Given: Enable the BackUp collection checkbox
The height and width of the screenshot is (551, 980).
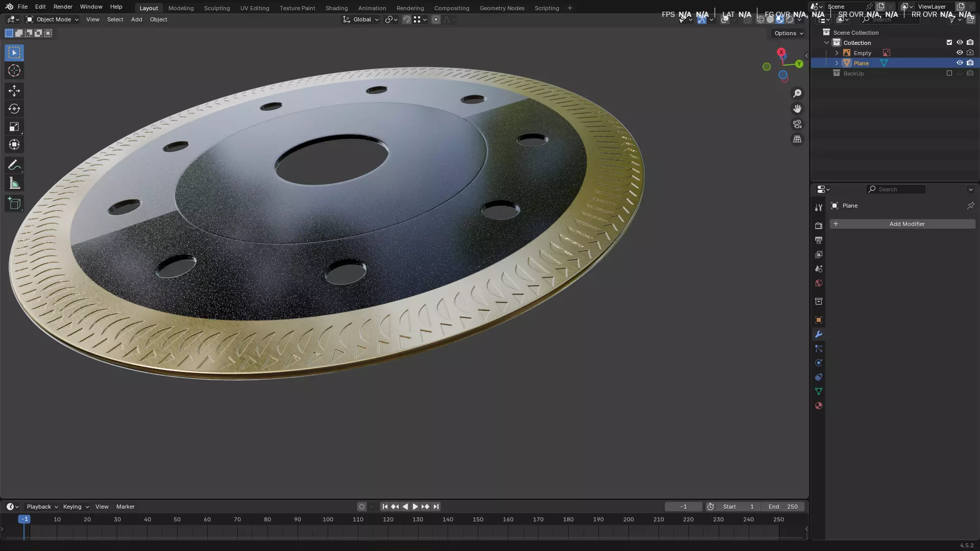Looking at the screenshot, I should [949, 73].
